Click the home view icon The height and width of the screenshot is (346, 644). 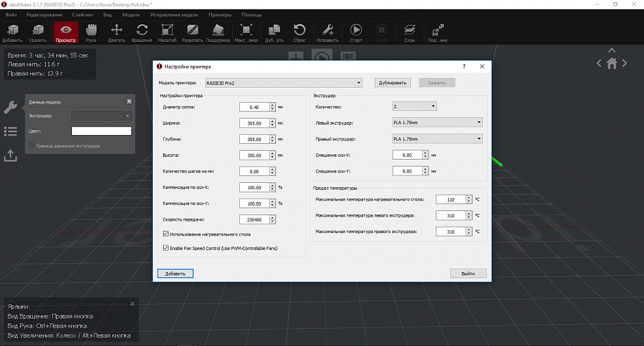pyautogui.click(x=612, y=63)
